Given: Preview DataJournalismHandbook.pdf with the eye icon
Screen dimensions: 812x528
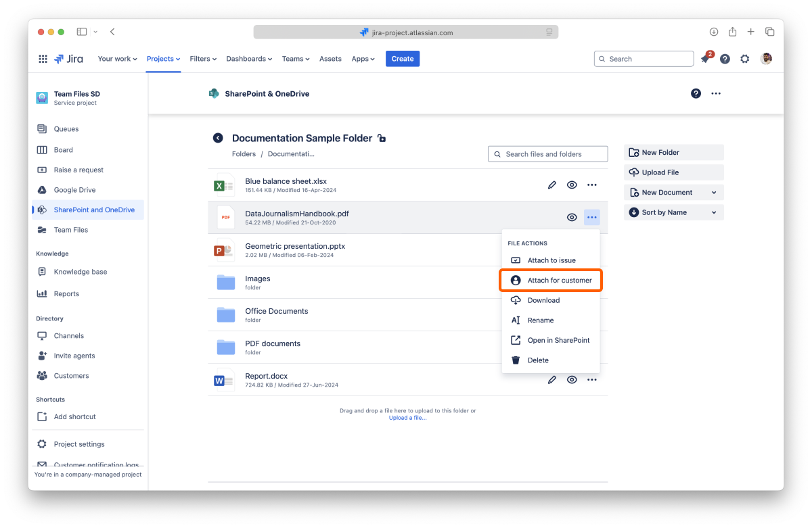Looking at the screenshot, I should point(572,218).
